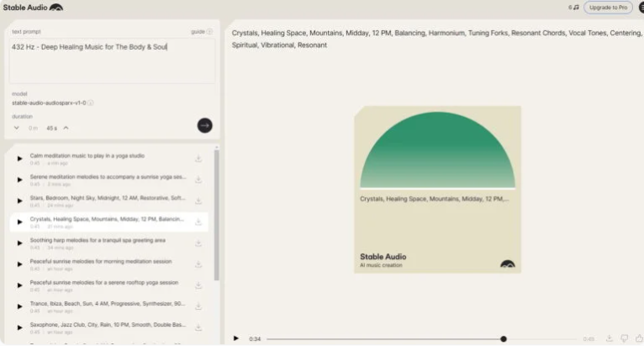
Task: Click the model info icon
Action: (91, 103)
